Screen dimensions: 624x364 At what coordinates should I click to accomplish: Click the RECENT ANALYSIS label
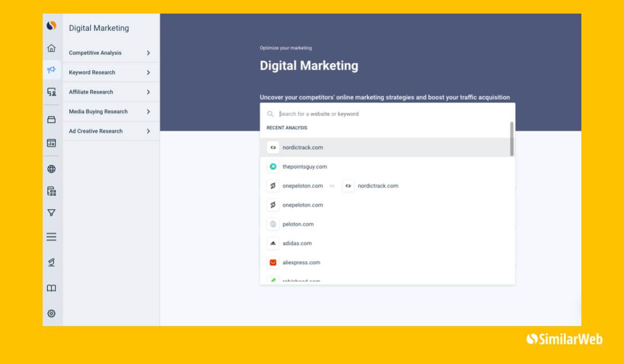coord(287,128)
